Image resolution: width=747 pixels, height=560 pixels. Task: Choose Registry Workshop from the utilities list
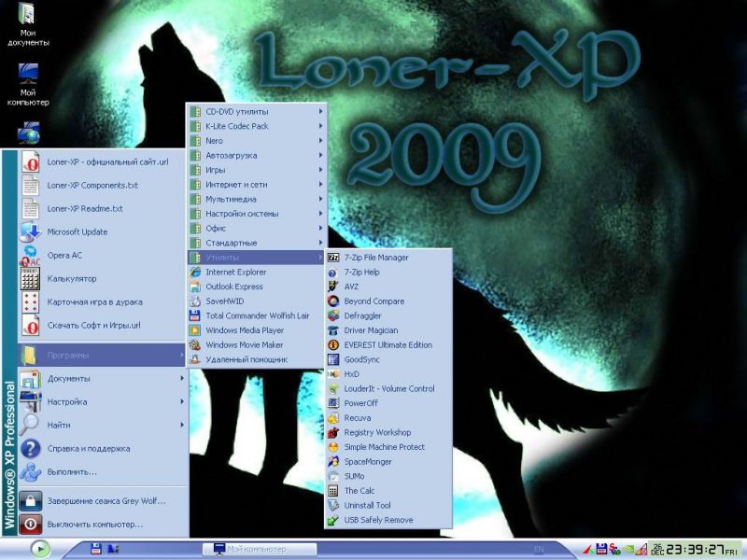pos(377,433)
